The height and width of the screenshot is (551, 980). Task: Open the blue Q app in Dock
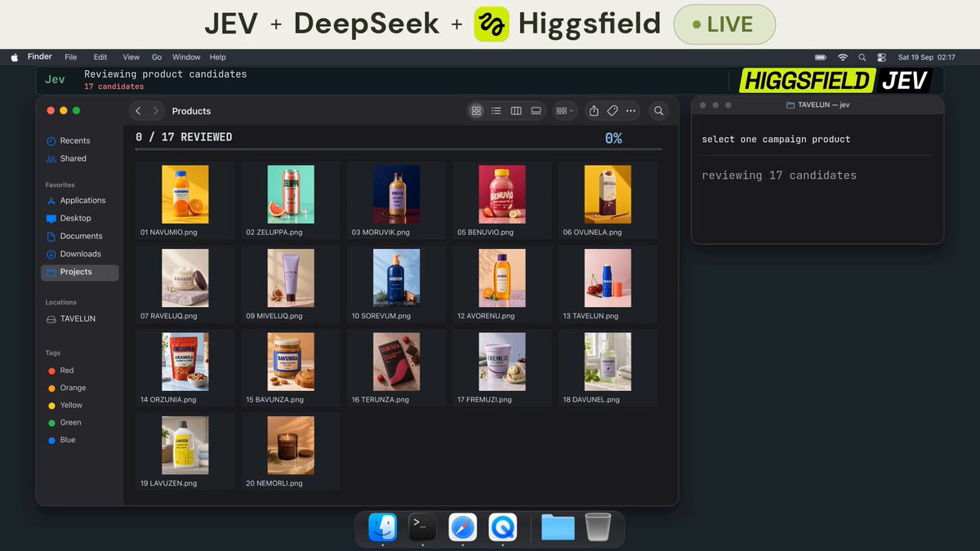tap(503, 527)
